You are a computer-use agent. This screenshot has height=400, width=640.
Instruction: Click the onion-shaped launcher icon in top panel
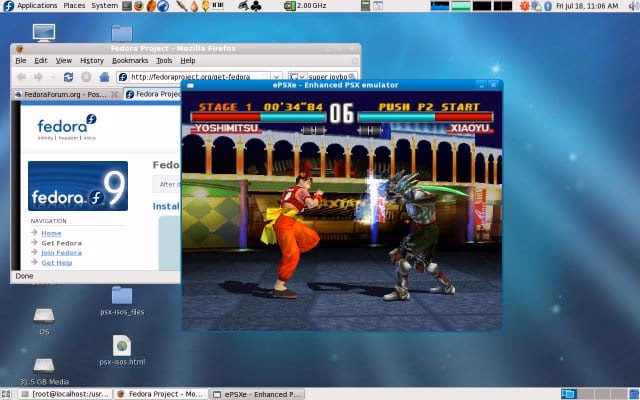[194, 6]
